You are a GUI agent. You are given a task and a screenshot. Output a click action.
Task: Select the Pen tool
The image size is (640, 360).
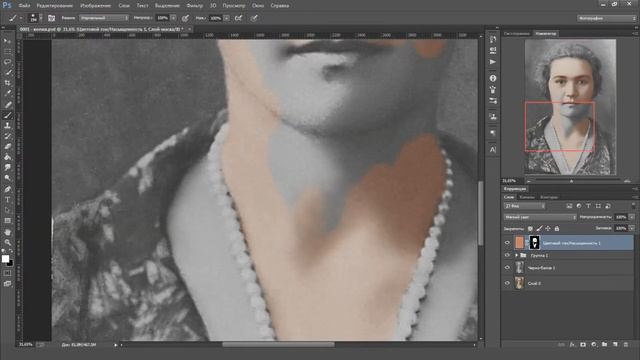7,189
